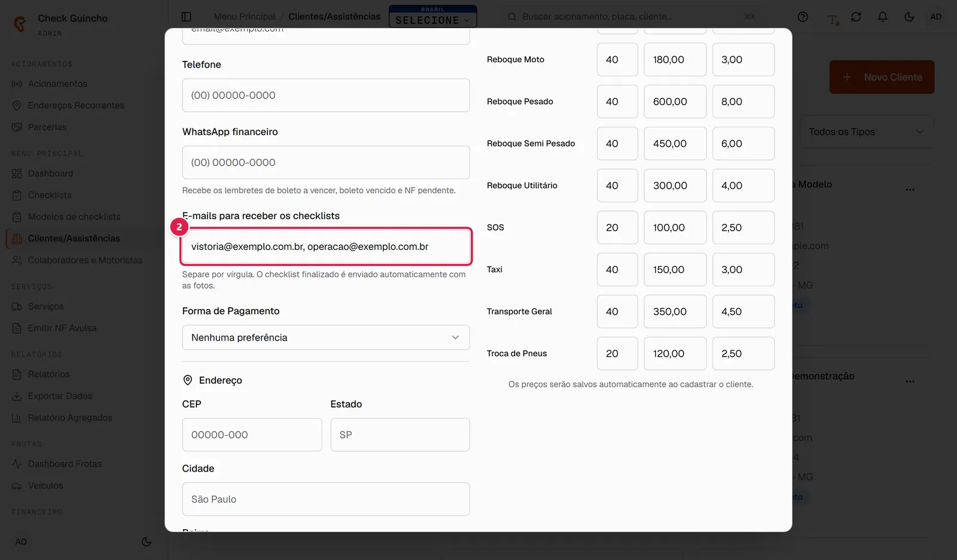957x560 pixels.
Task: Click the Relatório Agregados chart icon
Action: [17, 417]
